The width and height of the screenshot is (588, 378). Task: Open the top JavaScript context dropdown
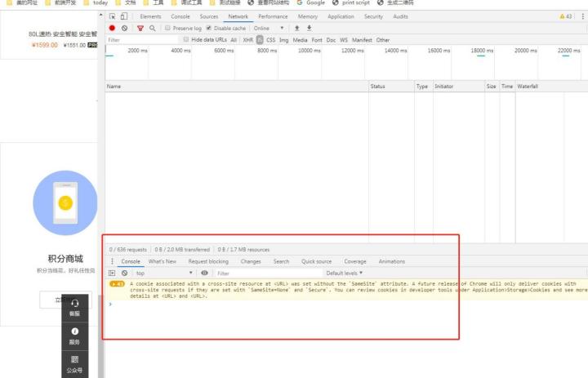tap(164, 273)
